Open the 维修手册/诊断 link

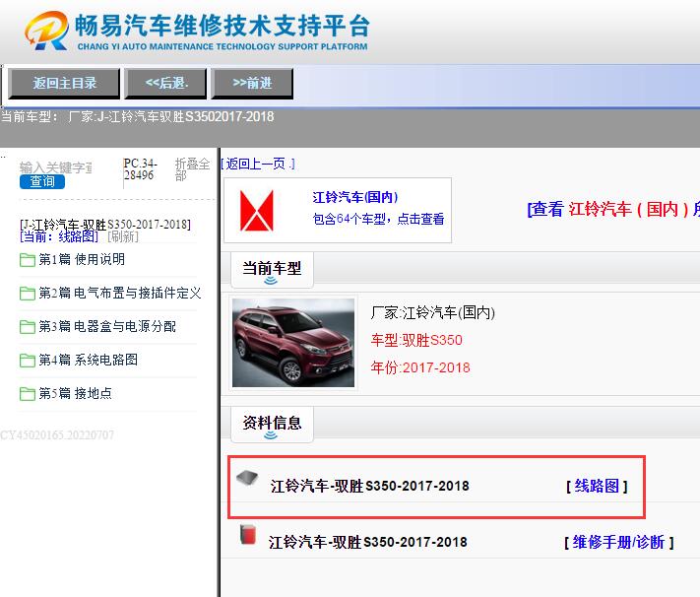click(618, 542)
